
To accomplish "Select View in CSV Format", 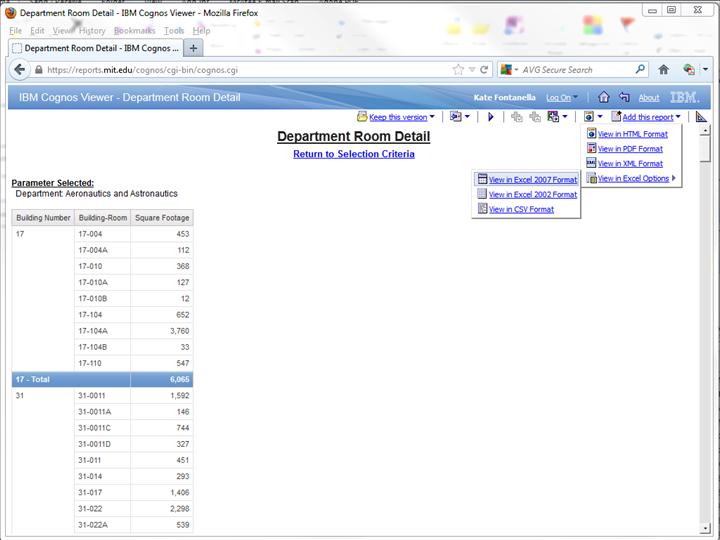I will pyautogui.click(x=521, y=209).
